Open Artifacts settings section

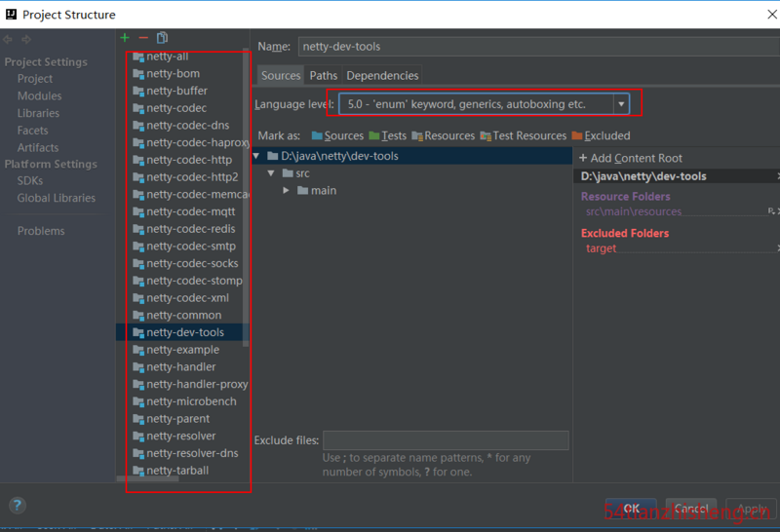[x=38, y=148]
